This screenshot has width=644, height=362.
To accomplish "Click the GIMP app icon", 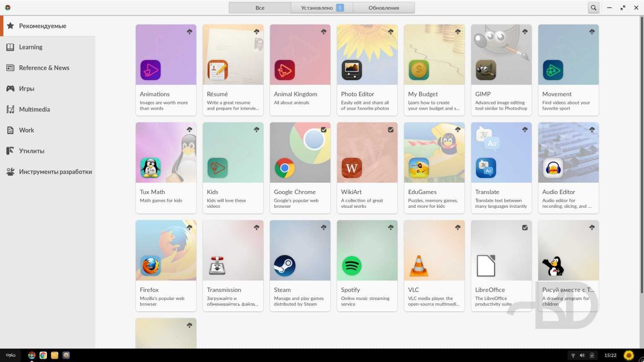I will 486,70.
